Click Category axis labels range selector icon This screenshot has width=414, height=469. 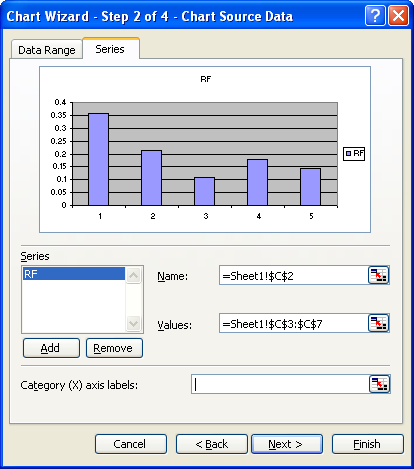point(380,384)
